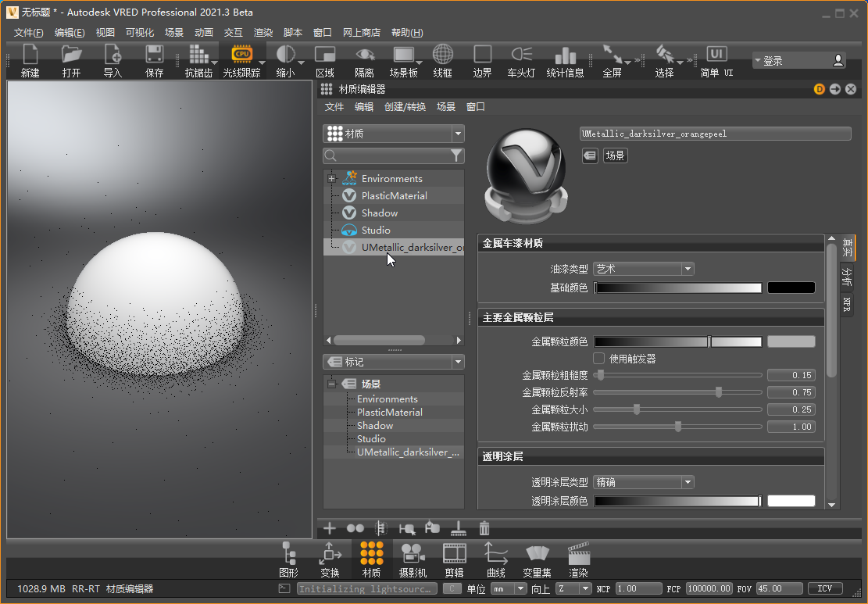
Task: Click the 新建 (New) toolbar icon
Action: [30, 55]
